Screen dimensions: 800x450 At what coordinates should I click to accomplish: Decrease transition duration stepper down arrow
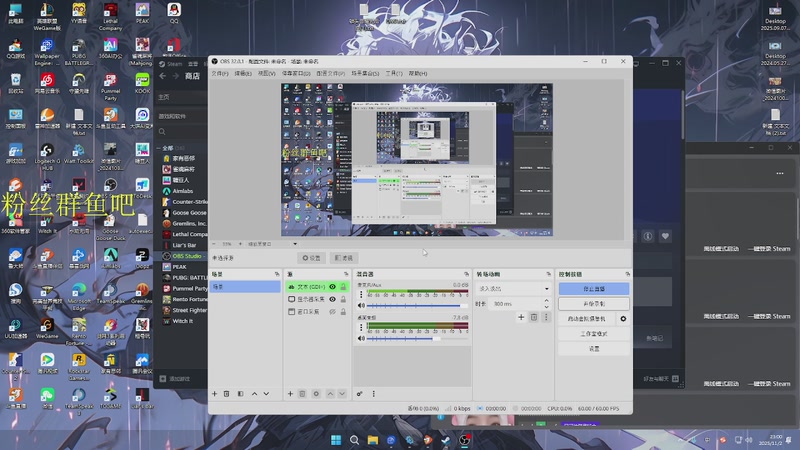(546, 307)
